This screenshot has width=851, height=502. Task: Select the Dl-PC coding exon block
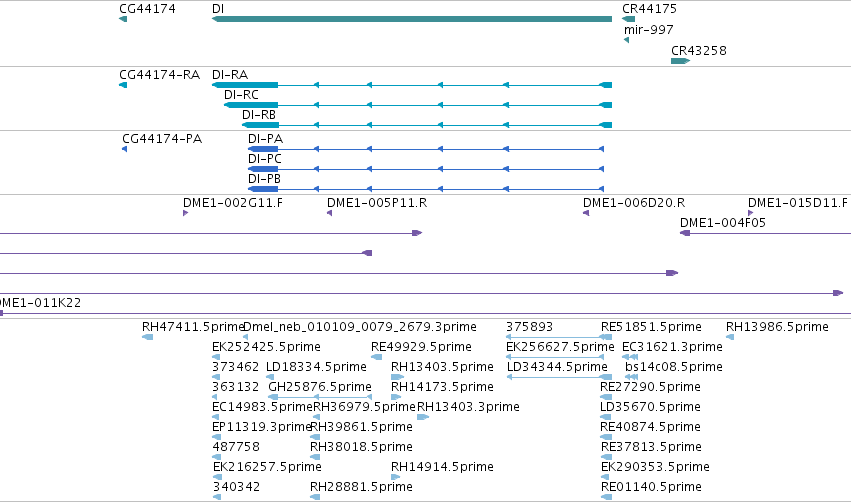pyautogui.click(x=263, y=169)
